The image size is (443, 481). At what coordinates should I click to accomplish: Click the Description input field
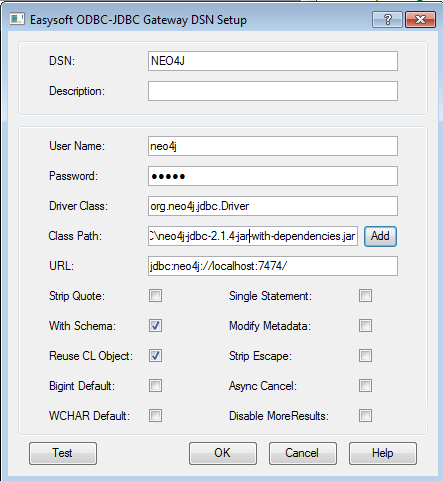coord(273,91)
